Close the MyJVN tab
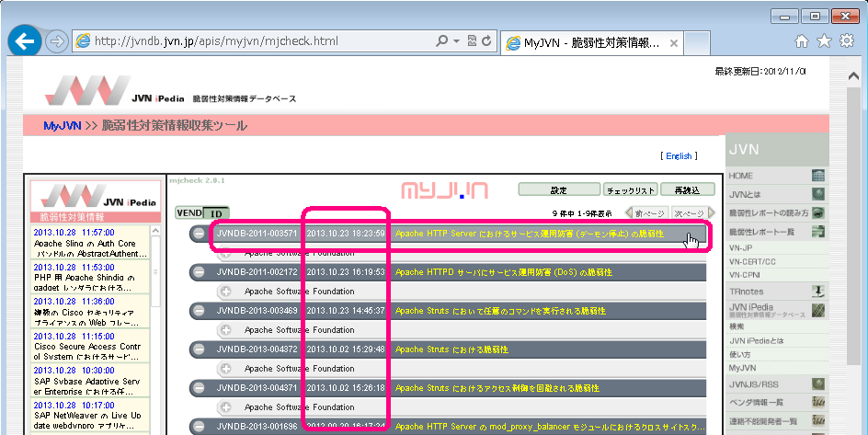 (674, 43)
